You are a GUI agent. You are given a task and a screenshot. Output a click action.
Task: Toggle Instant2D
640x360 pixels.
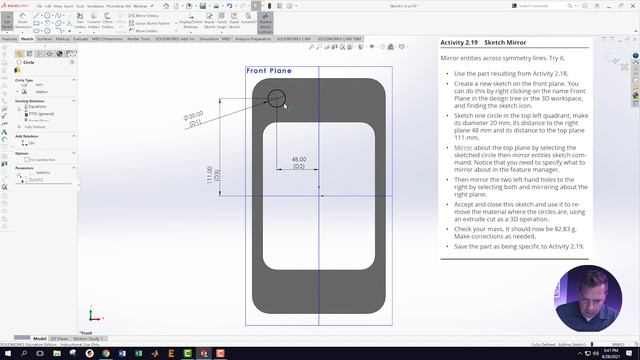248,18
